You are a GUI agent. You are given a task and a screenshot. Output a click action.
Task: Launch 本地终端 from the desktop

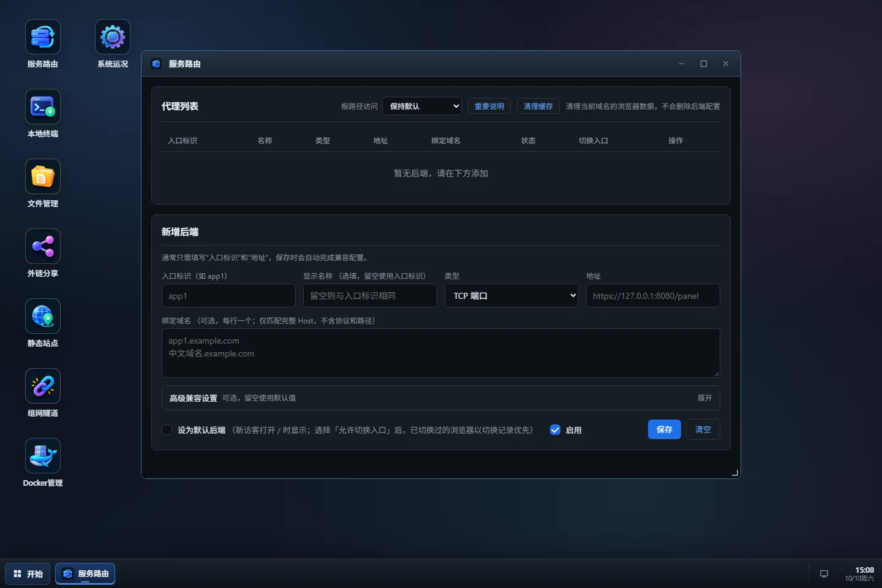click(x=43, y=113)
